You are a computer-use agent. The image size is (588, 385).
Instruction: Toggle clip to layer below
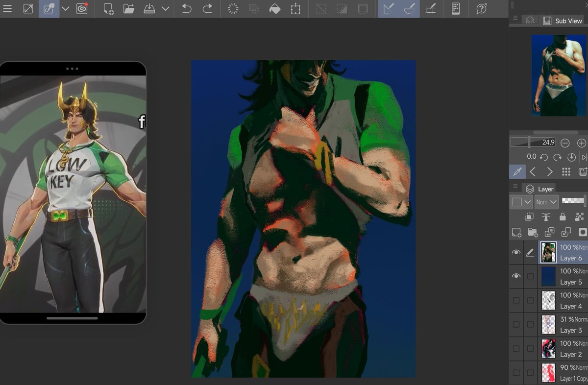[x=529, y=217]
